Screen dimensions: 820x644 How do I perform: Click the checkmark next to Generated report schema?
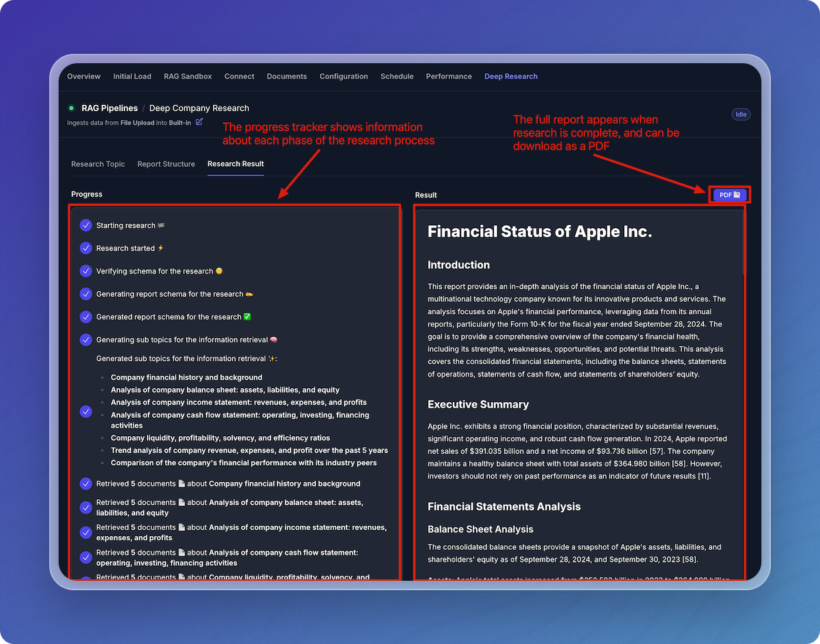tap(86, 317)
